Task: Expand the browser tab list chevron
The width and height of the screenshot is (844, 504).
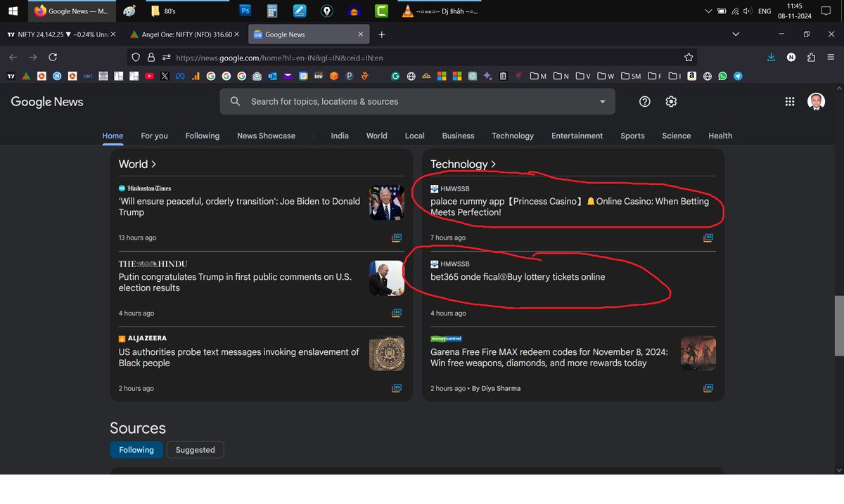Action: [736, 33]
